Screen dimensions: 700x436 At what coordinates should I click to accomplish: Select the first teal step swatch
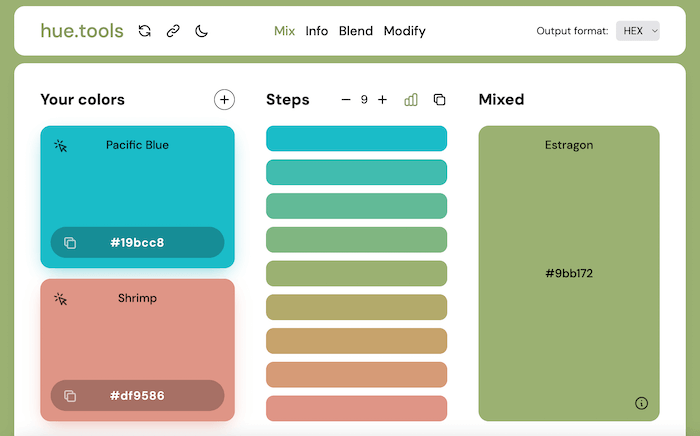356,139
